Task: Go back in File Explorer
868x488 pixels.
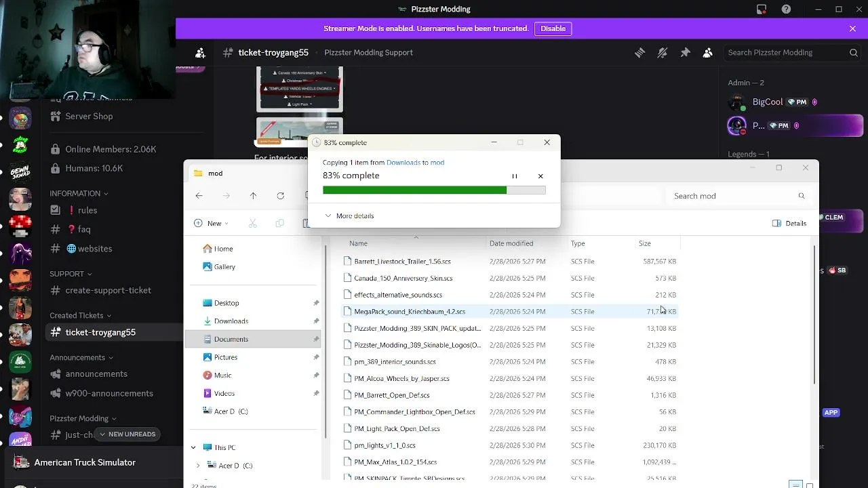Action: point(199,196)
